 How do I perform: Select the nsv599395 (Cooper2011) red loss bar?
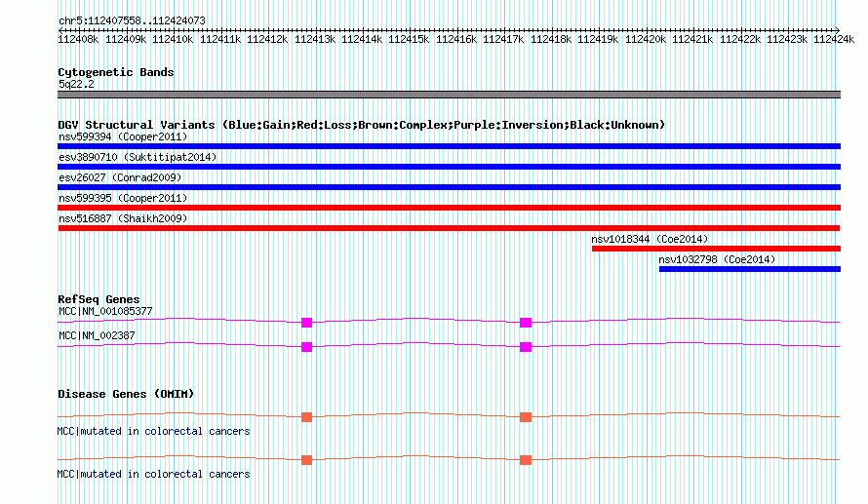click(x=449, y=208)
